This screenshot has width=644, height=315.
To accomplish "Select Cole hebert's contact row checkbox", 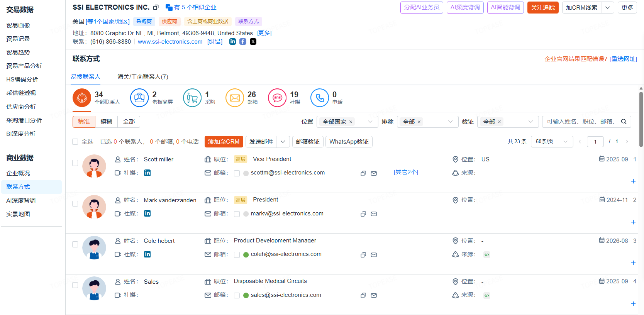I will pos(75,244).
